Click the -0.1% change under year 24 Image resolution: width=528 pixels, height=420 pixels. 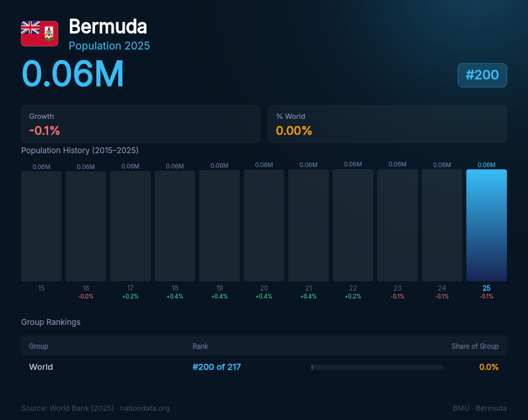pos(442,297)
